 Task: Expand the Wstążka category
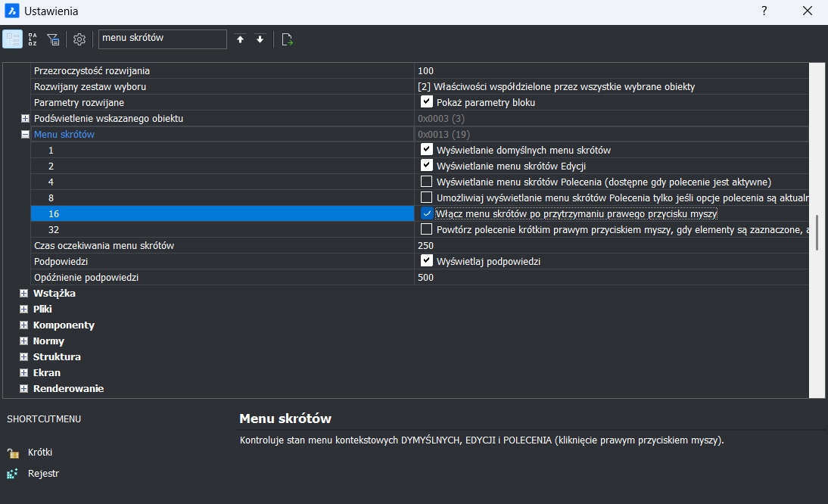click(24, 294)
